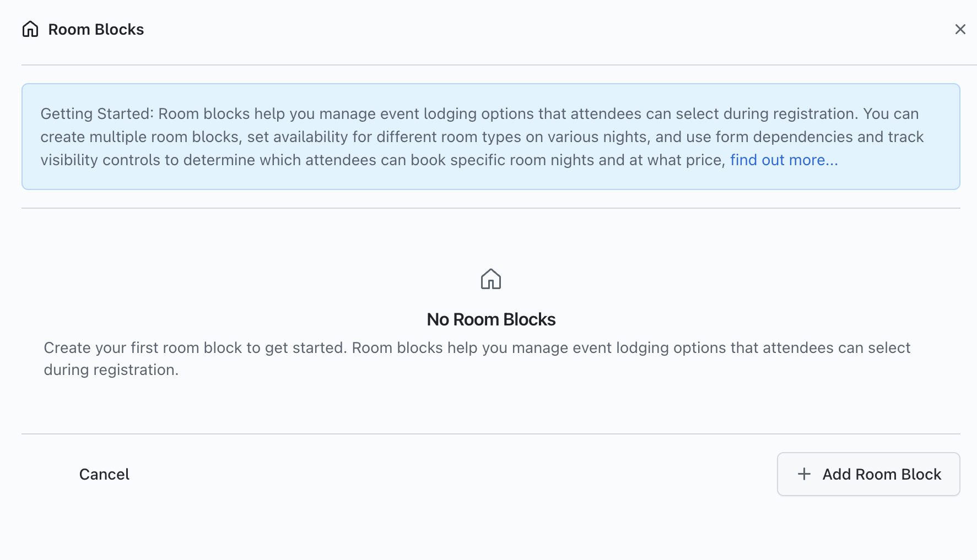Close the Room Blocks dialog with X

[x=960, y=29]
